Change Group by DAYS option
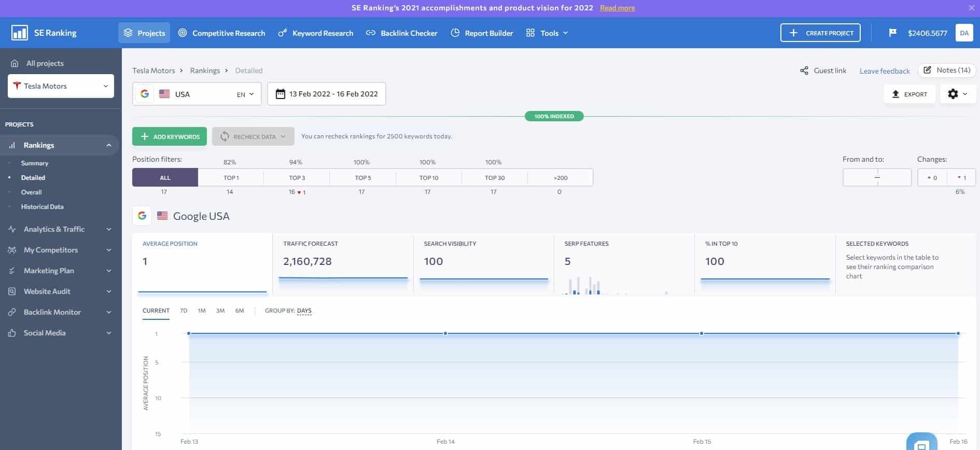The width and height of the screenshot is (980, 450). (x=304, y=311)
